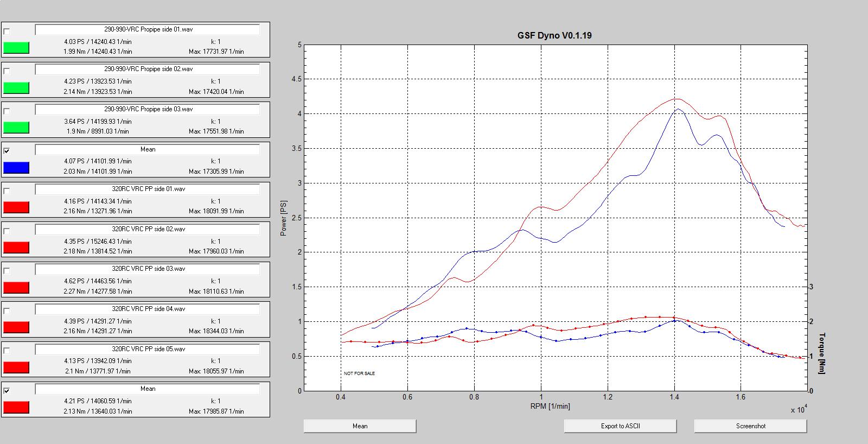Viewport: 868px width, 444px height.
Task: Tick the 290-990-VRC Propipe side 02.wav checkbox
Action: pyautogui.click(x=7, y=71)
